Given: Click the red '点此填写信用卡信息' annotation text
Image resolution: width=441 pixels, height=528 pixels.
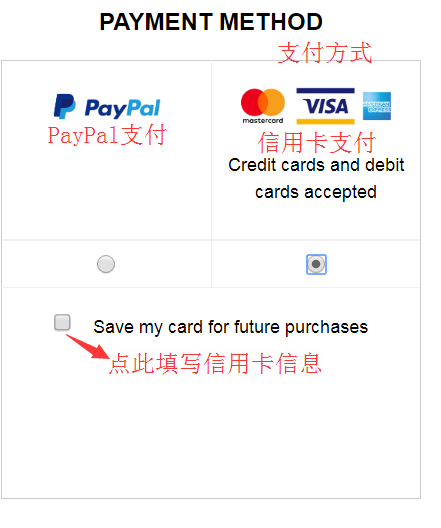Looking at the screenshot, I should pyautogui.click(x=215, y=363).
